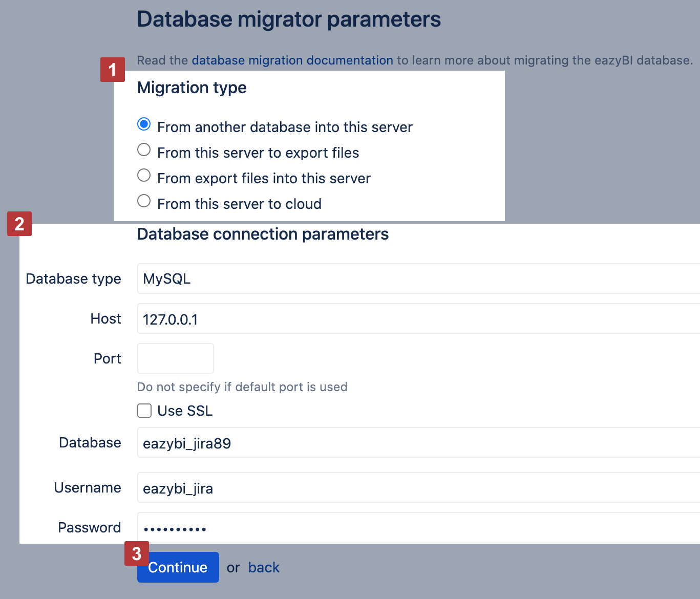Focus the empty Port input box

coord(175,358)
